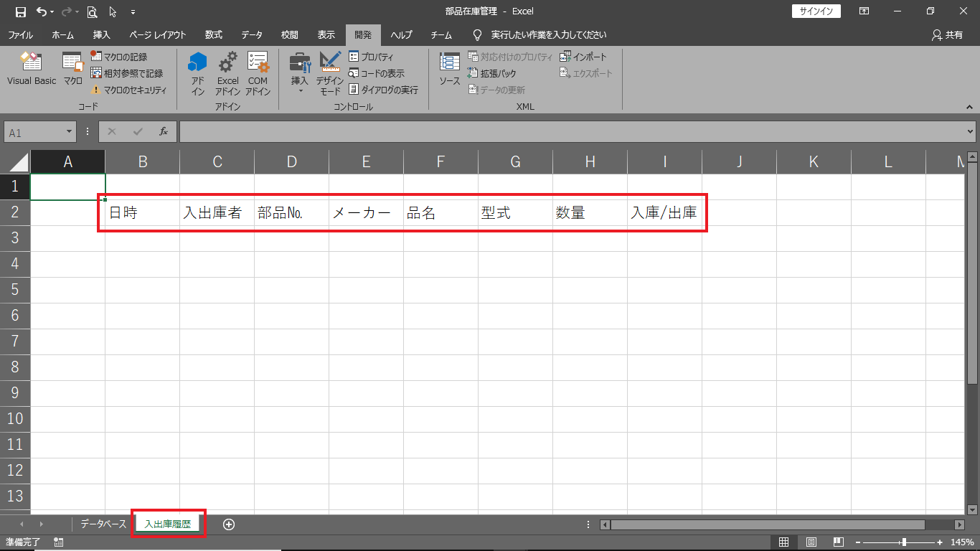Open マクロのセキュリティ settings
This screenshot has width=980, height=551.
pyautogui.click(x=128, y=90)
